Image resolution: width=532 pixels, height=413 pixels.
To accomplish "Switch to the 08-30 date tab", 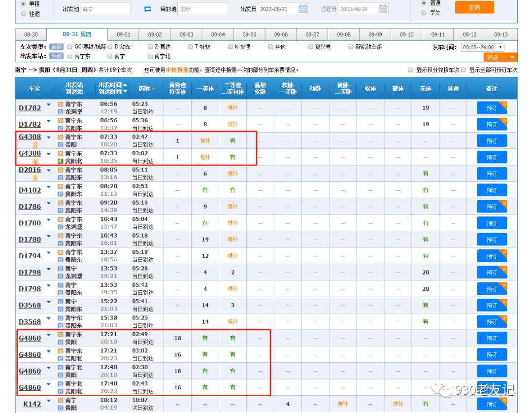I will 31,34.
